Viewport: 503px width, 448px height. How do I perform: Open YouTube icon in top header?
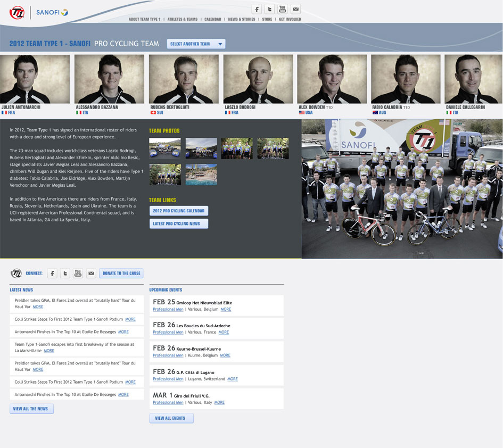coord(282,9)
